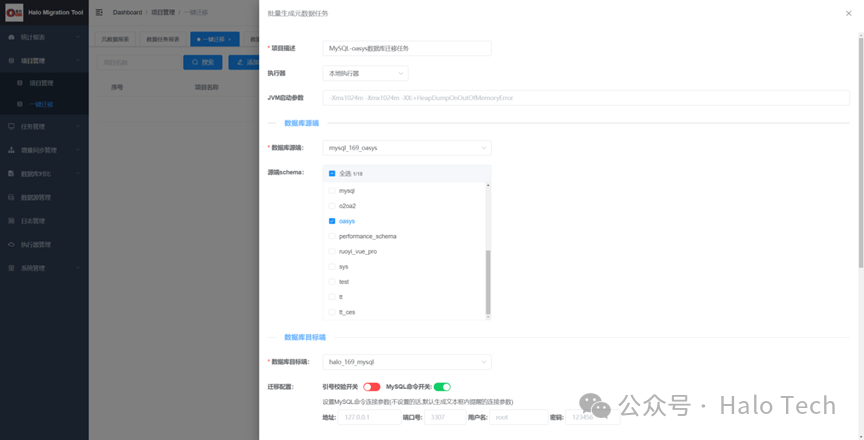Click the schema list vertical scrollbar
The height and width of the screenshot is (440, 864).
pyautogui.click(x=488, y=282)
